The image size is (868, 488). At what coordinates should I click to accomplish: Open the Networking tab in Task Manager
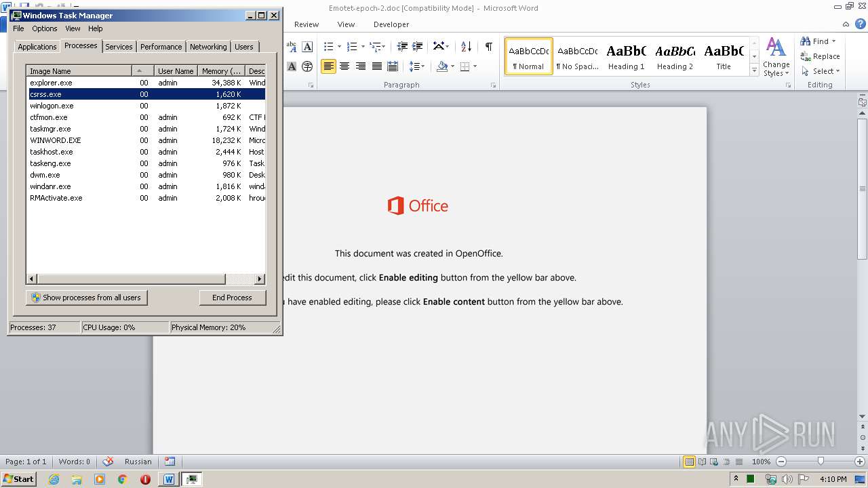point(208,47)
